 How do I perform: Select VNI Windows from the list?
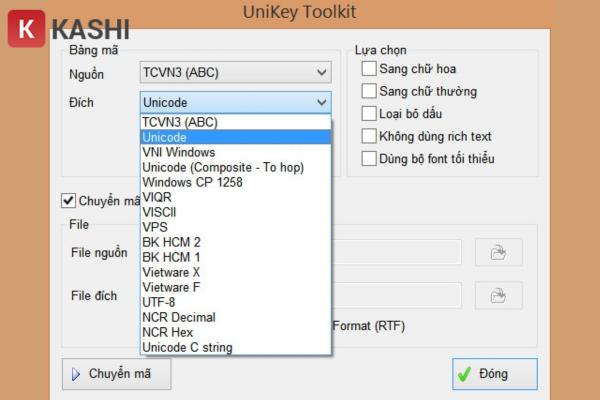(x=178, y=152)
